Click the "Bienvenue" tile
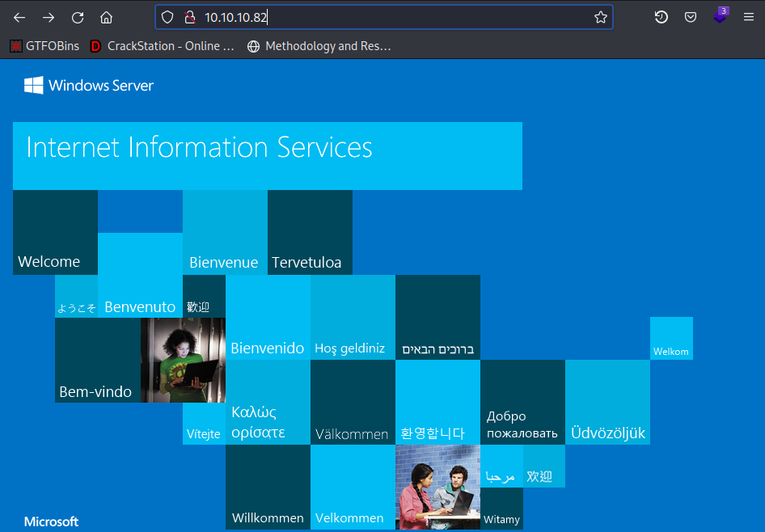The height and width of the screenshot is (532, 765). (225, 233)
